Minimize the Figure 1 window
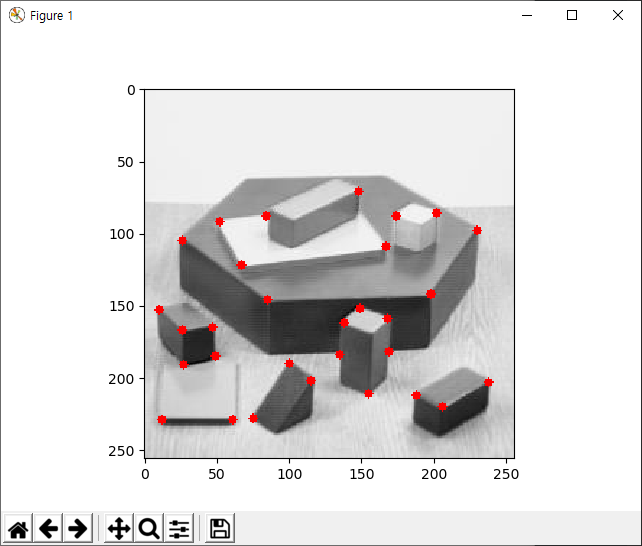Screen dimensions: 642x546 527,16
